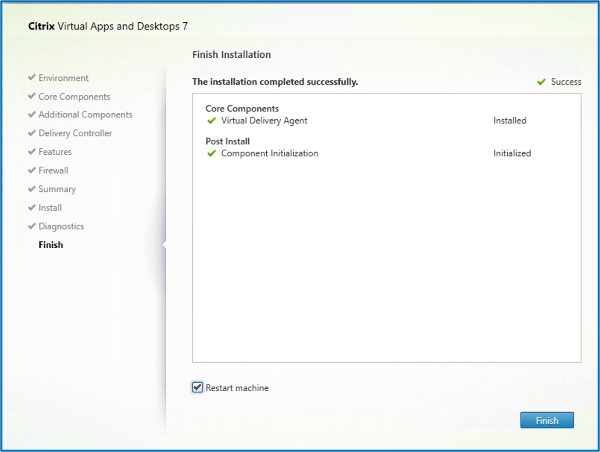The height and width of the screenshot is (452, 600).
Task: Click the Initialized status text
Action: point(512,153)
